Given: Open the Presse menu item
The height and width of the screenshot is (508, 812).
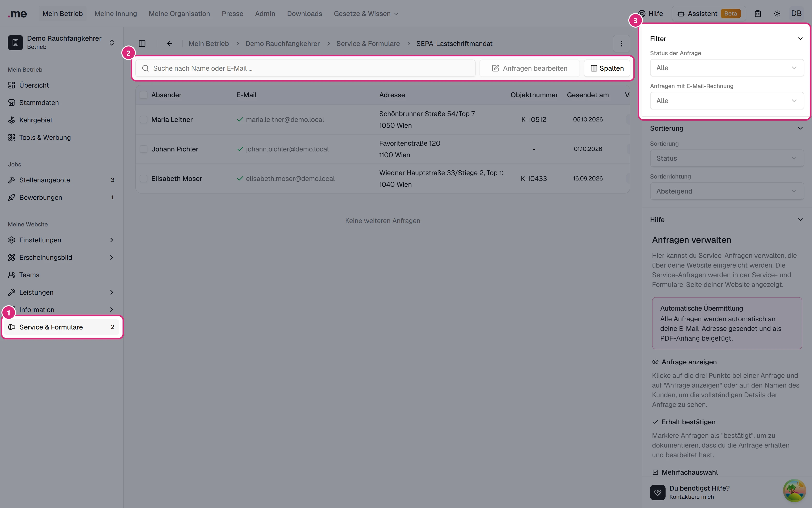Looking at the screenshot, I should [x=232, y=14].
